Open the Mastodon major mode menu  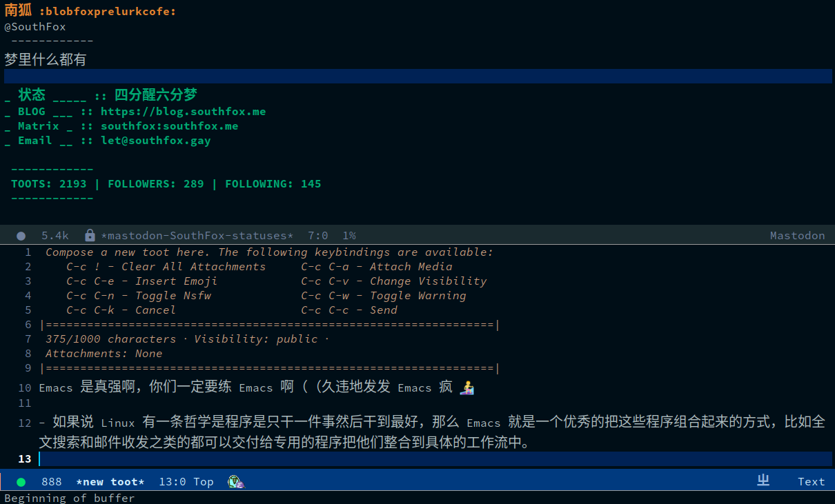[797, 236]
